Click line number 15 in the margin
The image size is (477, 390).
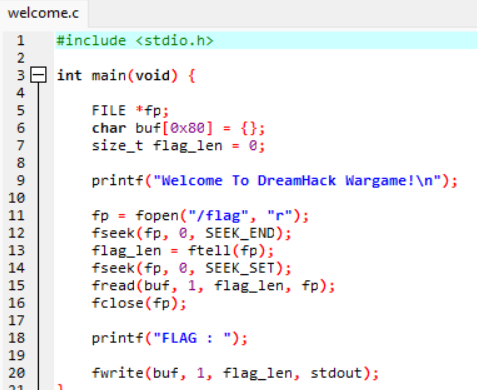(x=17, y=286)
